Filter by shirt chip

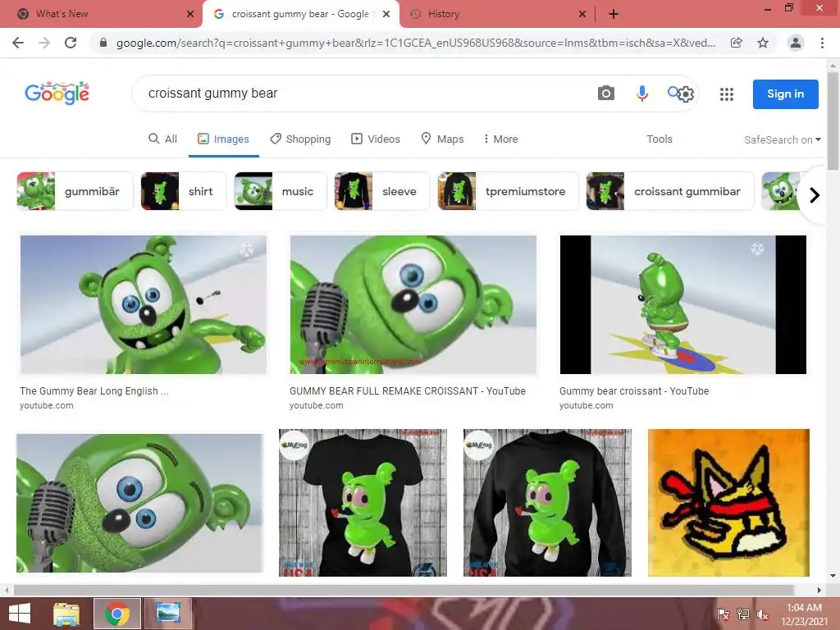point(183,191)
